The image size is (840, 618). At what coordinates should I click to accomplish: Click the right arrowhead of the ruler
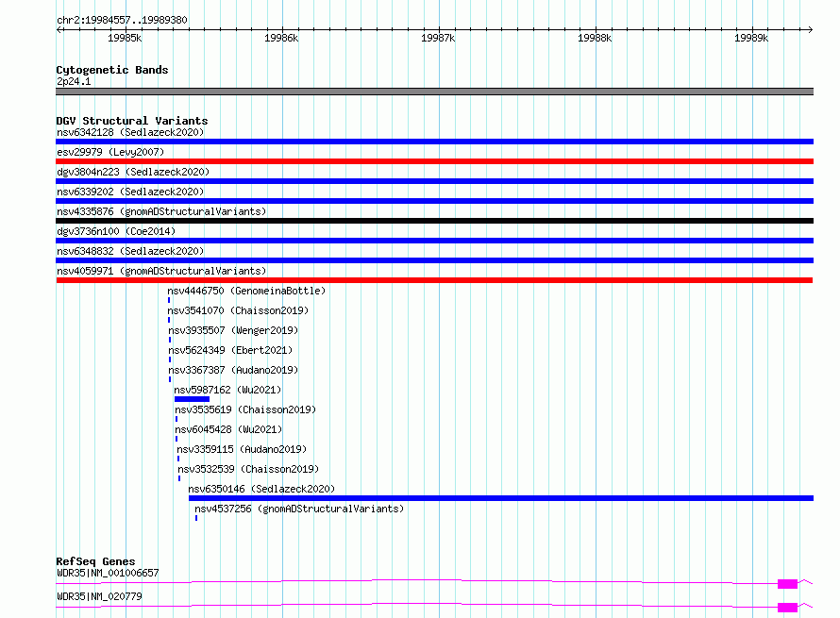[x=811, y=29]
